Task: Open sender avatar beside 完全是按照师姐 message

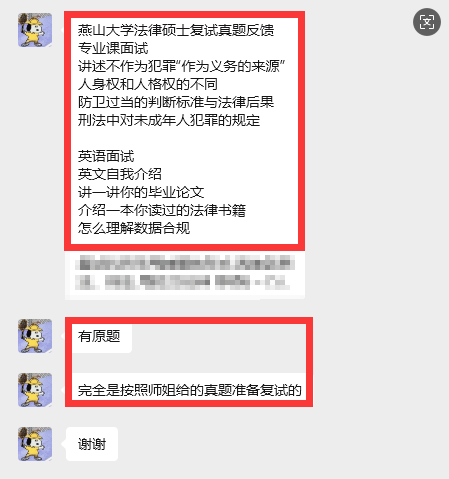Action: pos(35,390)
